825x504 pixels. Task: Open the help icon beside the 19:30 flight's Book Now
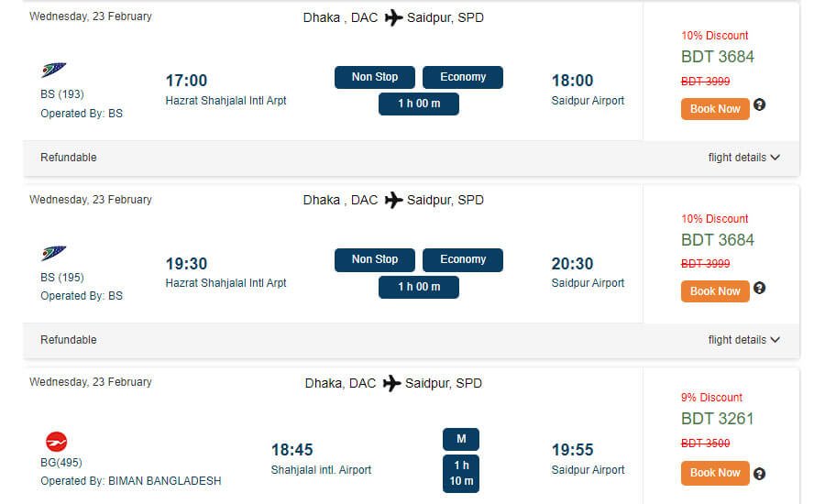point(759,289)
